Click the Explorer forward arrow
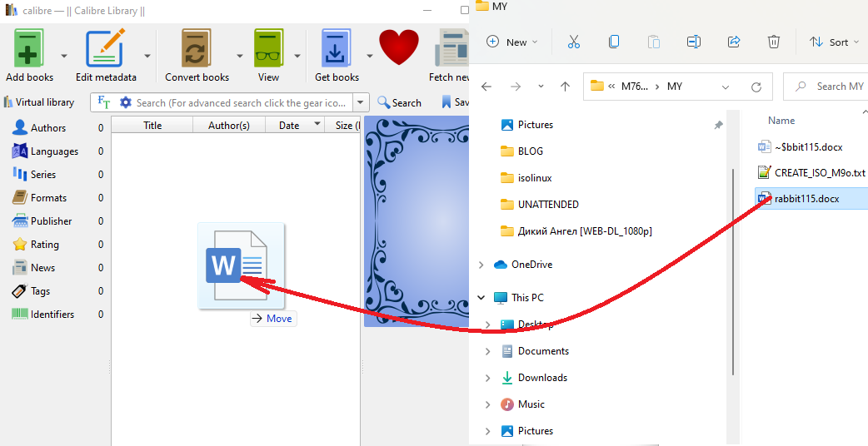This screenshot has width=868, height=446. point(516,87)
